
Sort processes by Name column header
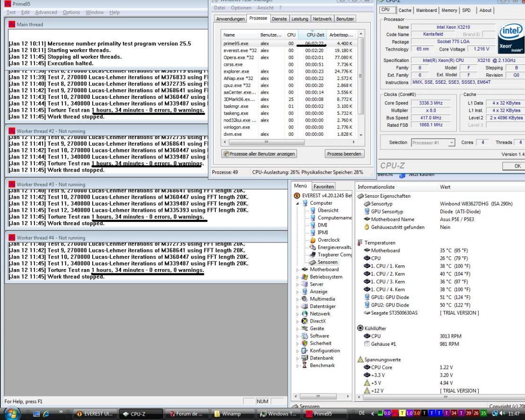point(239,35)
